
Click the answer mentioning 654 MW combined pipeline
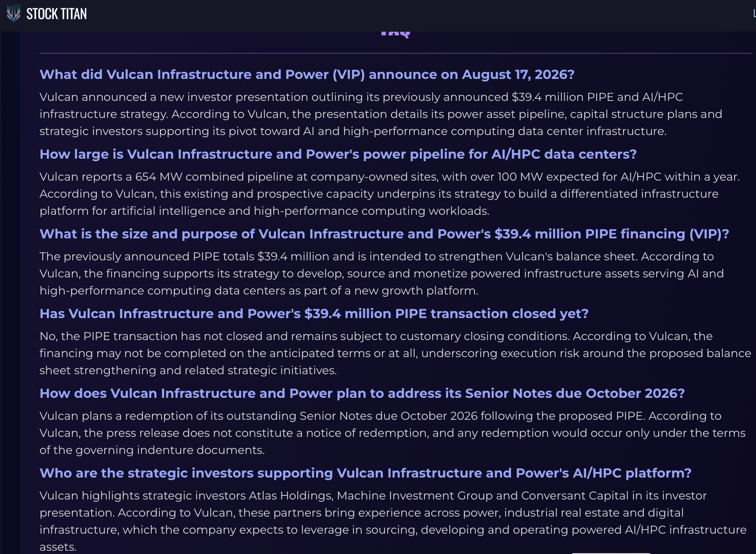pyautogui.click(x=390, y=194)
